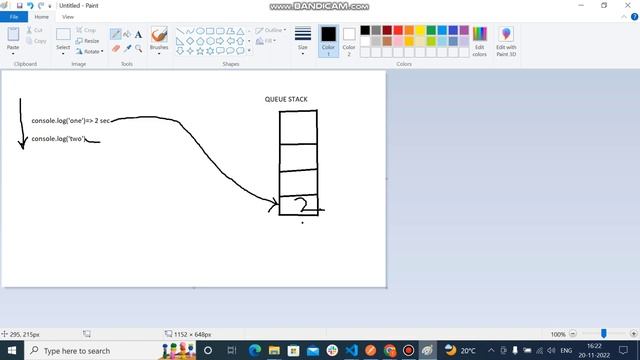Pick the green color swatch
Viewport: 640px width, 360px height.
431,30
